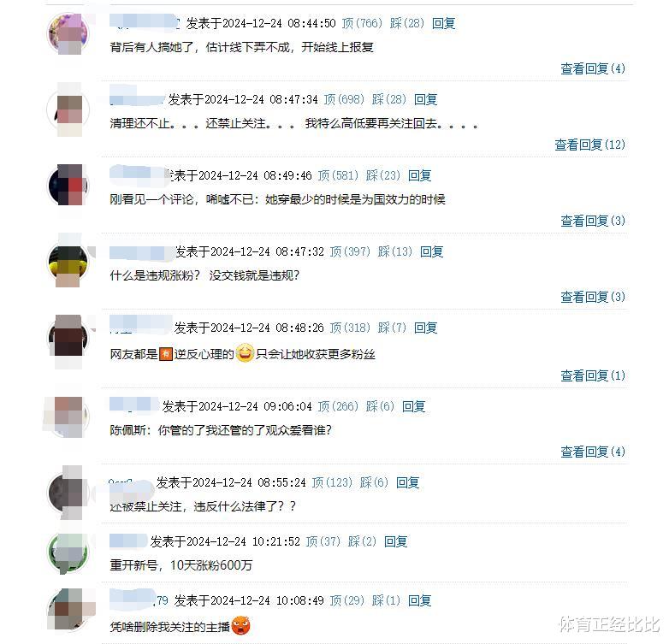Open avatar of the 09:06:04 commenter
This screenshot has height=644, width=669.
(x=68, y=417)
